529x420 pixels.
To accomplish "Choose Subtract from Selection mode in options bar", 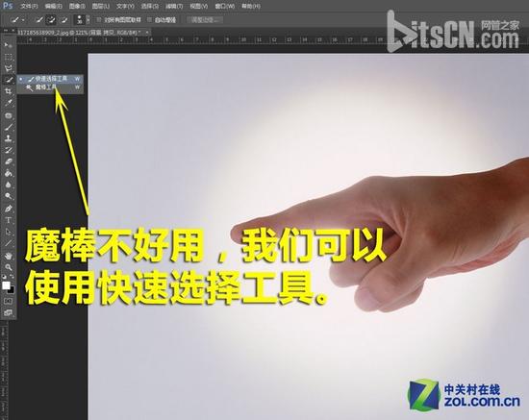I will tap(64, 20).
